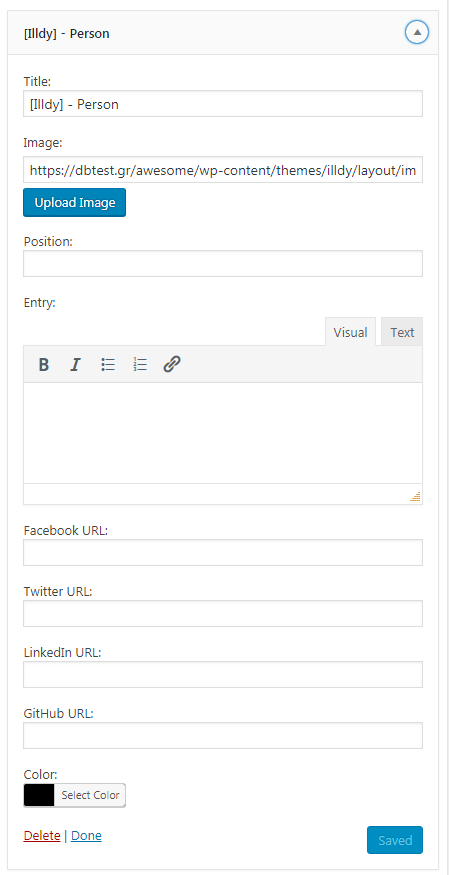The image size is (449, 875).
Task: Click in the GitHub URL field
Action: (x=223, y=735)
